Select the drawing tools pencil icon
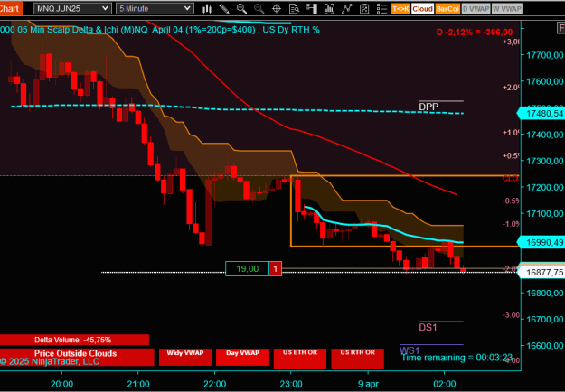The height and width of the screenshot is (392, 565). [x=224, y=9]
